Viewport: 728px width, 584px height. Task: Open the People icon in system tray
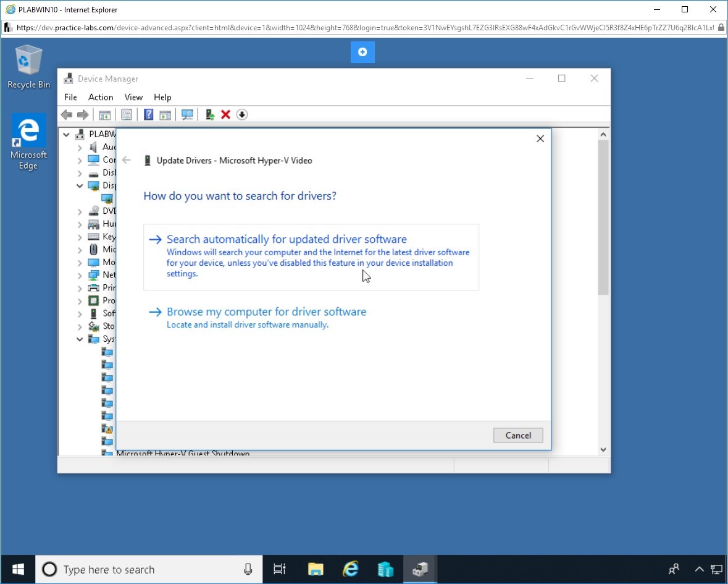(x=674, y=569)
